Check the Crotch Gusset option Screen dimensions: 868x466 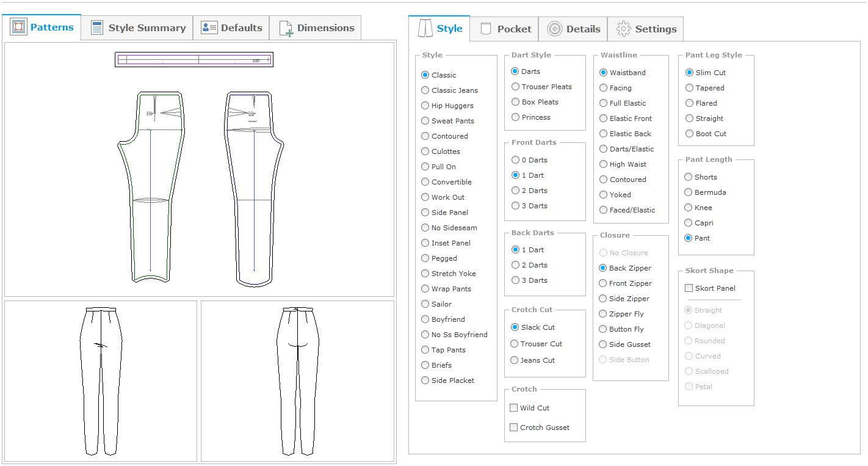pyautogui.click(x=514, y=428)
